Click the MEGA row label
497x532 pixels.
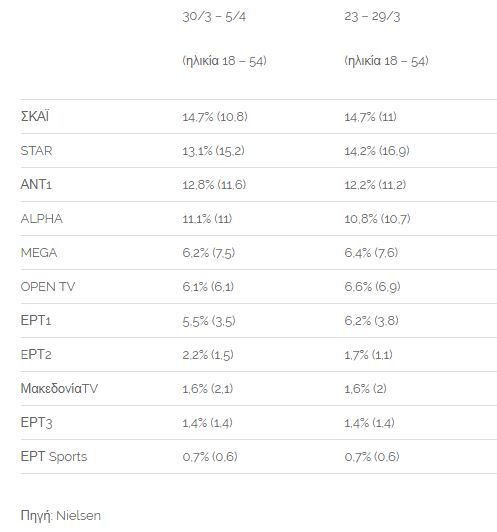tap(39, 252)
